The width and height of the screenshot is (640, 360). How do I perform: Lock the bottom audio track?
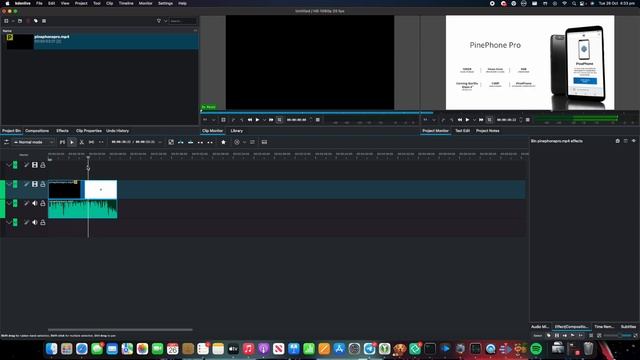pos(43,222)
